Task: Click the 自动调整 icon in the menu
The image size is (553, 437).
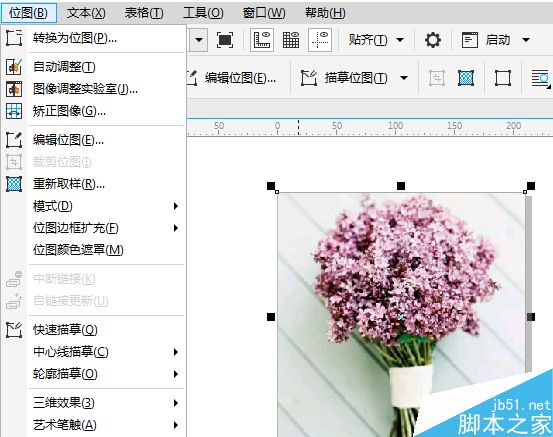Action: pos(14,66)
